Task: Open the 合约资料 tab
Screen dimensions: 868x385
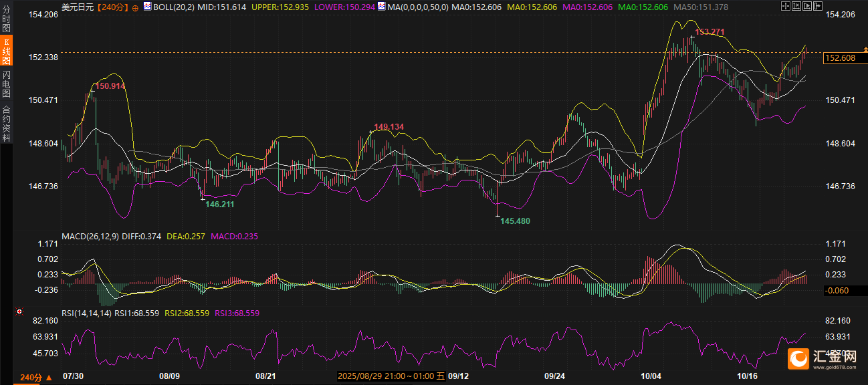Action: 6,123
